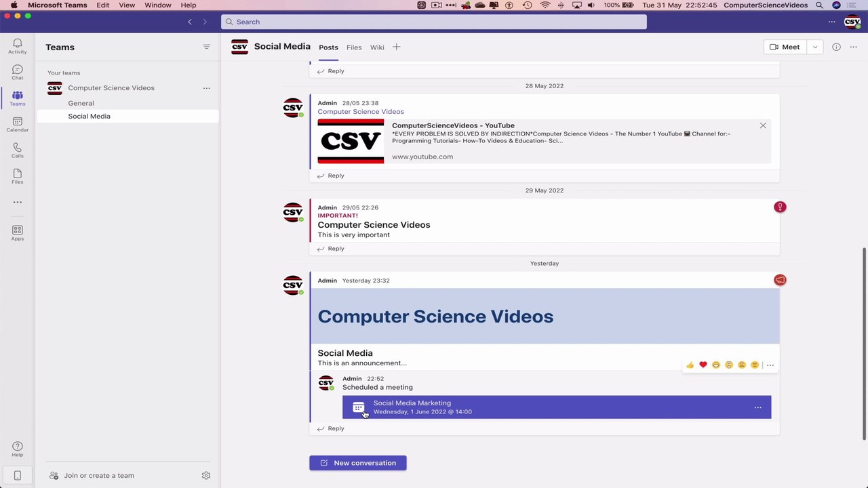The height and width of the screenshot is (488, 868).
Task: Expand the Meet dropdown arrow
Action: (815, 47)
